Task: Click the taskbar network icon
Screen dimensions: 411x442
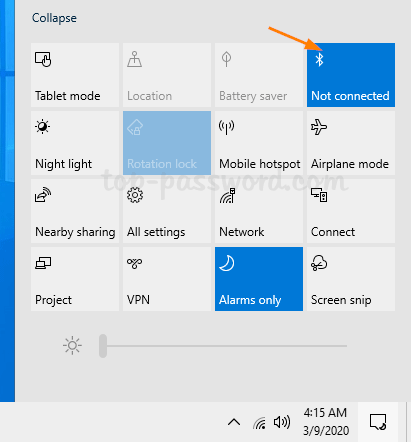Action: click(260, 423)
